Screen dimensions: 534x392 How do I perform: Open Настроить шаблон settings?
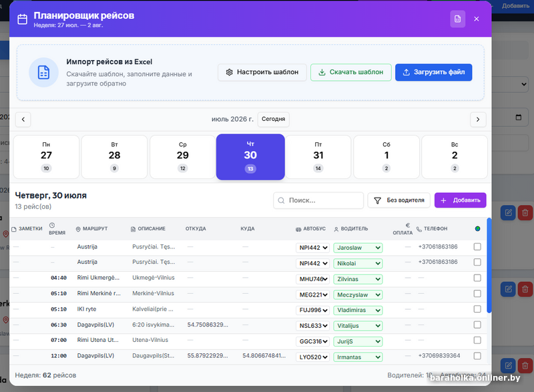coord(262,72)
